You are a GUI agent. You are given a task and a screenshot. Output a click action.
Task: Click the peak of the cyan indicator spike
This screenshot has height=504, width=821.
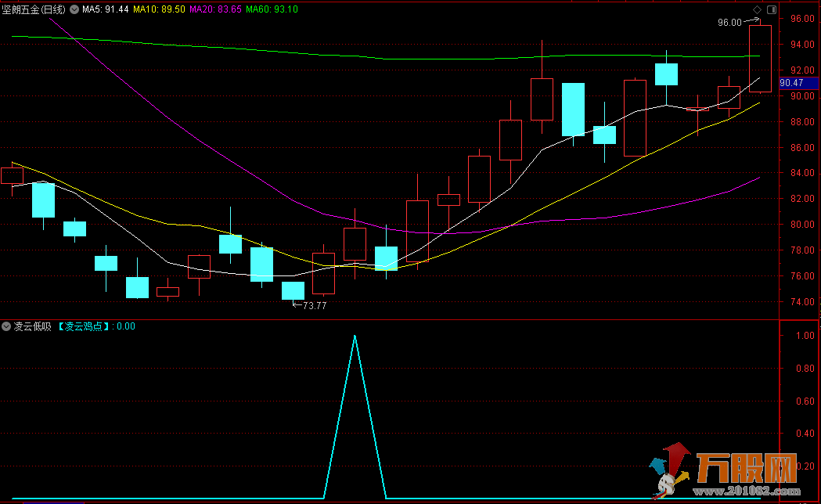pyautogui.click(x=355, y=336)
